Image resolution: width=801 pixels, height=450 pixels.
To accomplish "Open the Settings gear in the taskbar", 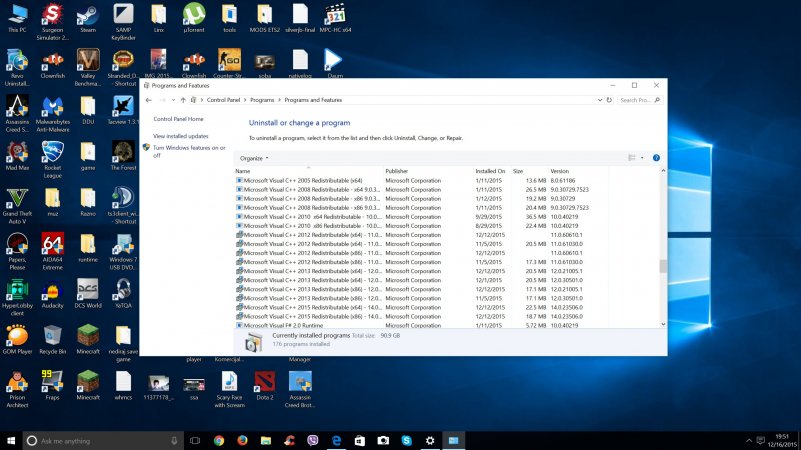I will point(430,440).
